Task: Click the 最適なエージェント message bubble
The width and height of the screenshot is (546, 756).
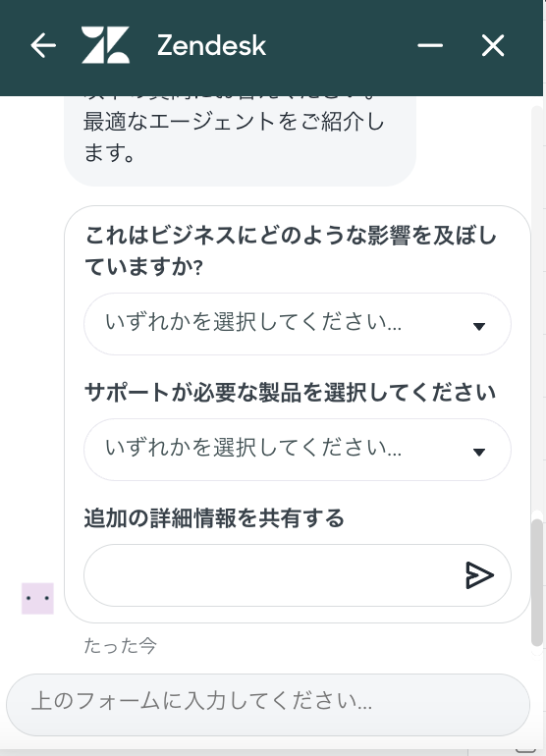Action: coord(240,140)
